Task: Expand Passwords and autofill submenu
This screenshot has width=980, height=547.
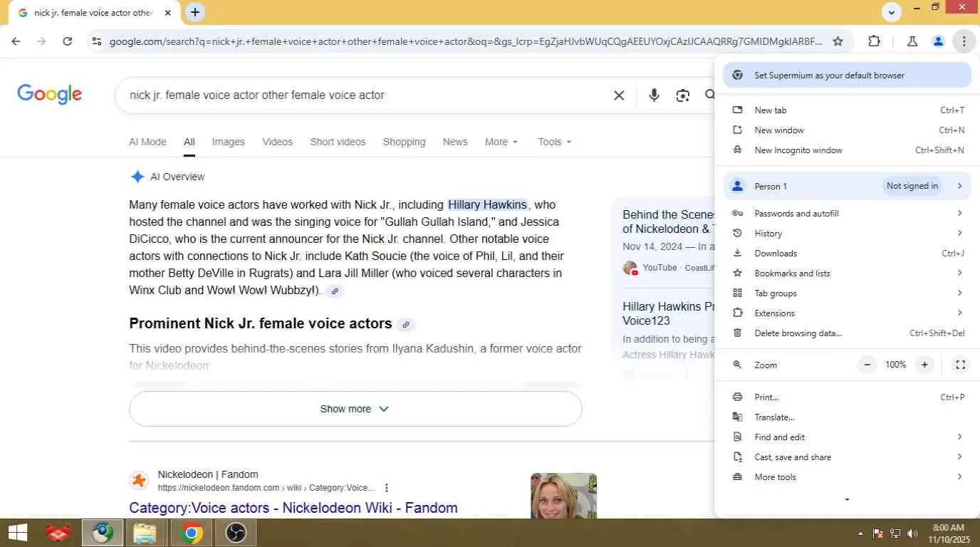Action: 847,214
